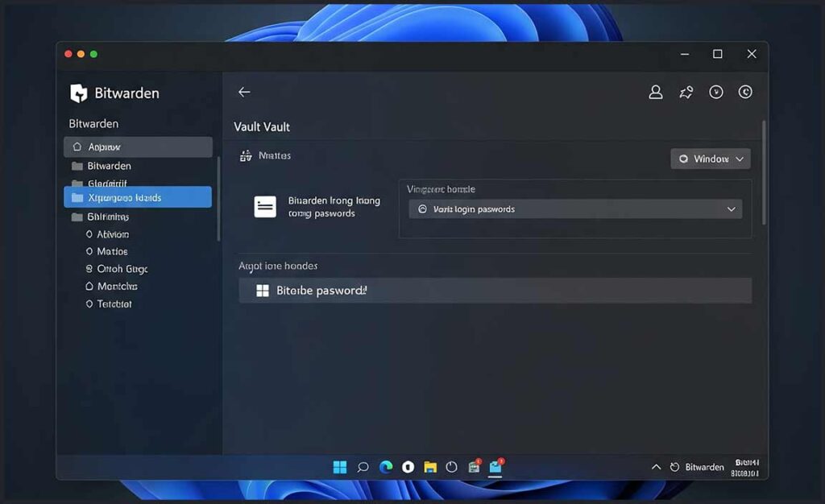Click the back arrow above Vault

(243, 92)
